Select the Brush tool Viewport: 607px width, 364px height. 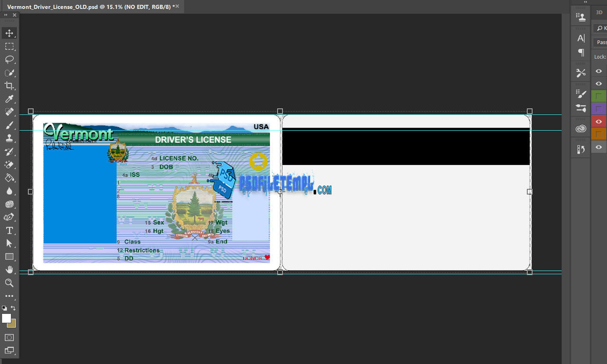click(x=9, y=125)
